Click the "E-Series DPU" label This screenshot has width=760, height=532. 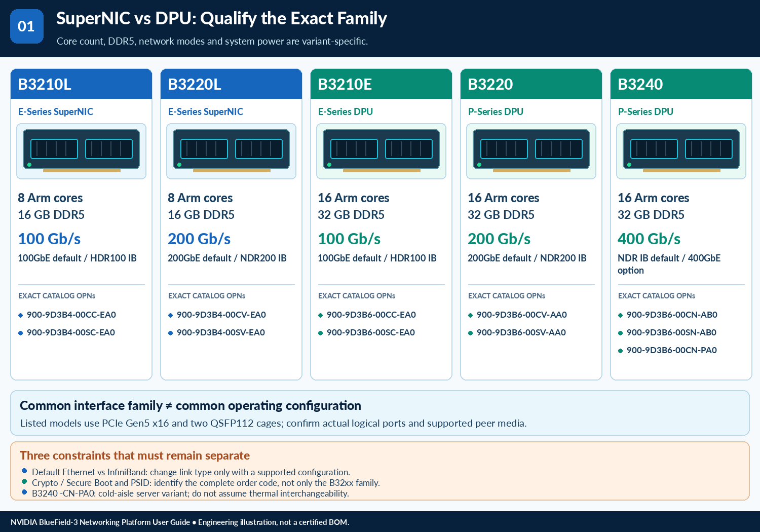[x=346, y=111]
